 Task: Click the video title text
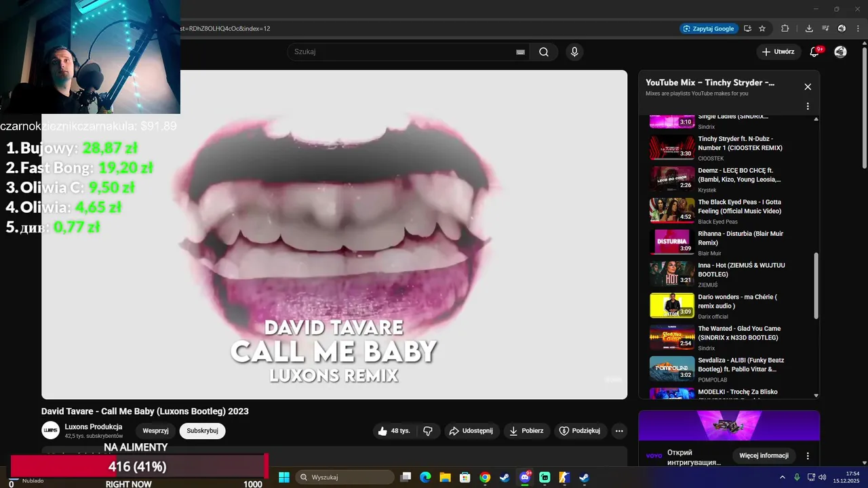[145, 411]
